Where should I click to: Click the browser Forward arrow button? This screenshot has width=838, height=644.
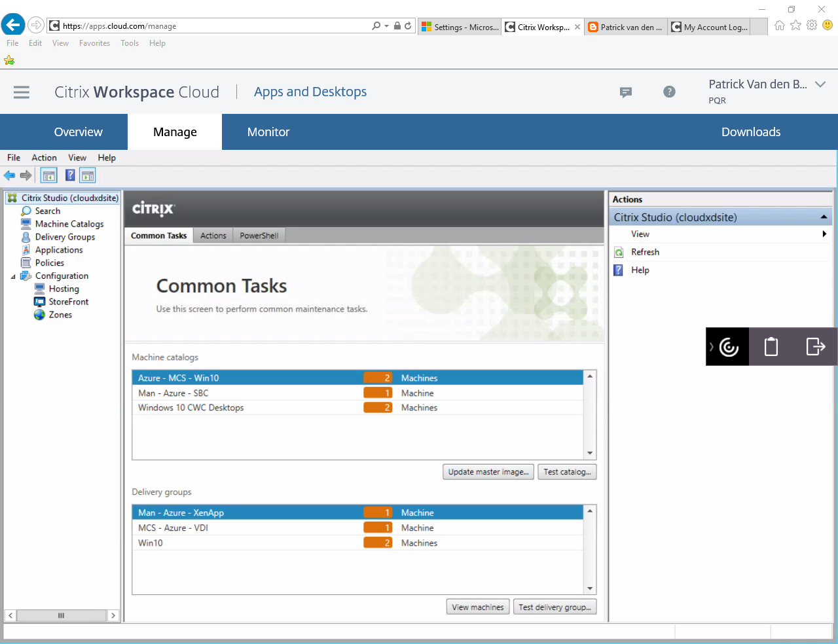point(36,26)
